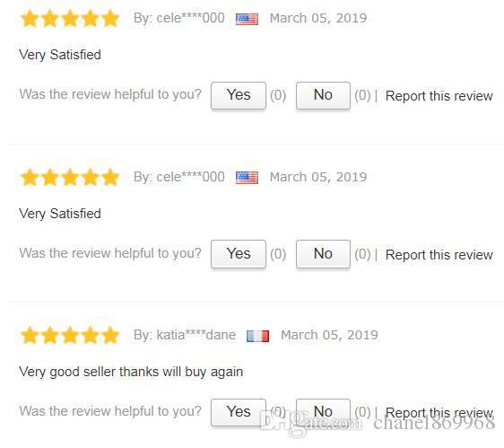
Task: Click the US flag in second review
Action: (247, 178)
